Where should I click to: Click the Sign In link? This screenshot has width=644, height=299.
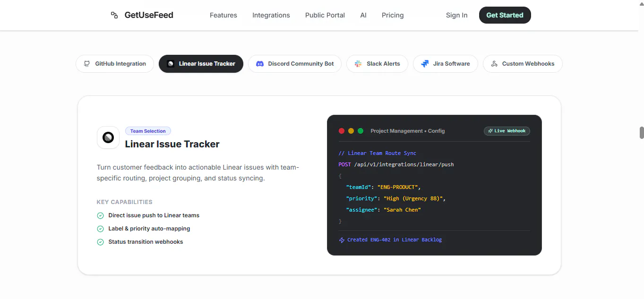[456, 15]
